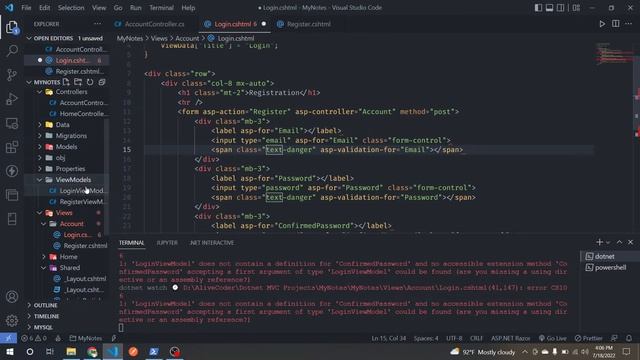The width and height of the screenshot is (640, 360).
Task: Click New File icon in MYNOTES header
Action: click(66, 82)
